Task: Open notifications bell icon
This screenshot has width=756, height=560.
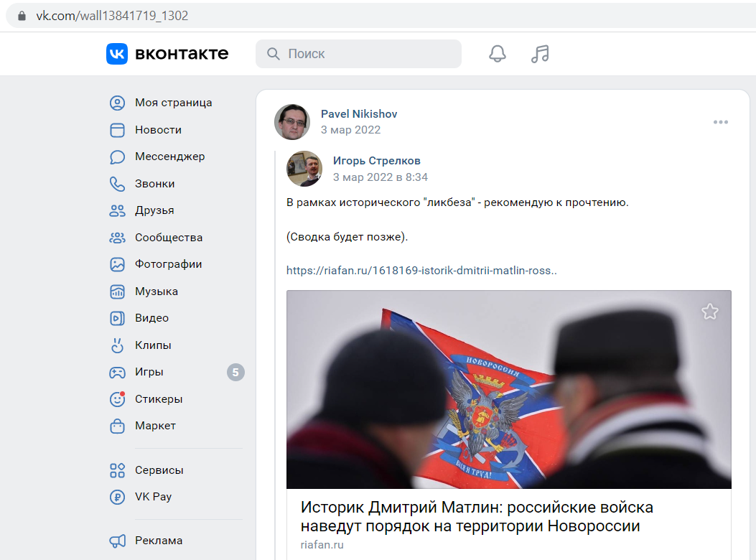Action: [497, 54]
